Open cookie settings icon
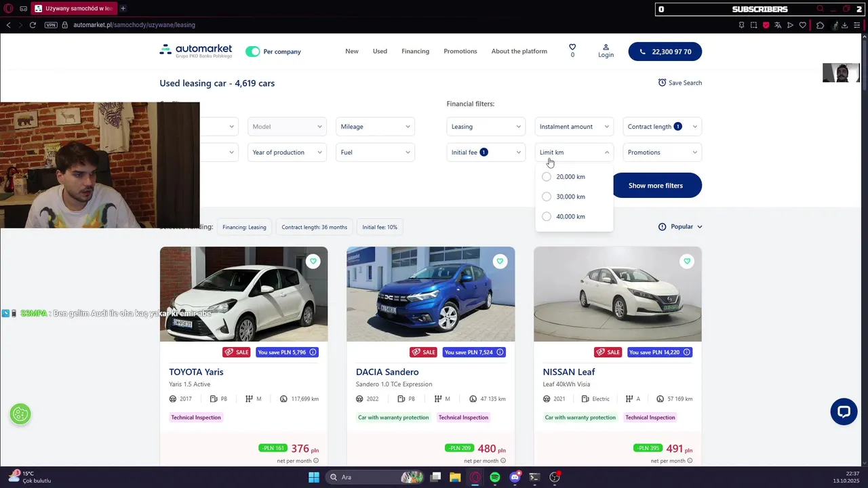The height and width of the screenshot is (488, 868). [x=20, y=414]
